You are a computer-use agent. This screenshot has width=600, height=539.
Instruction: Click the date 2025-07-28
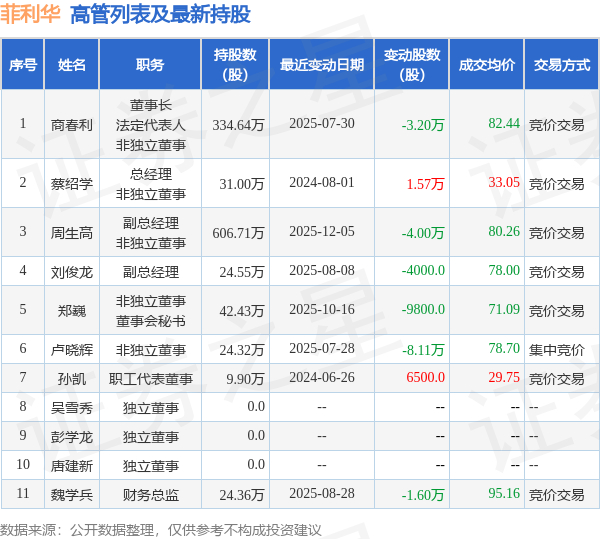pos(322,348)
